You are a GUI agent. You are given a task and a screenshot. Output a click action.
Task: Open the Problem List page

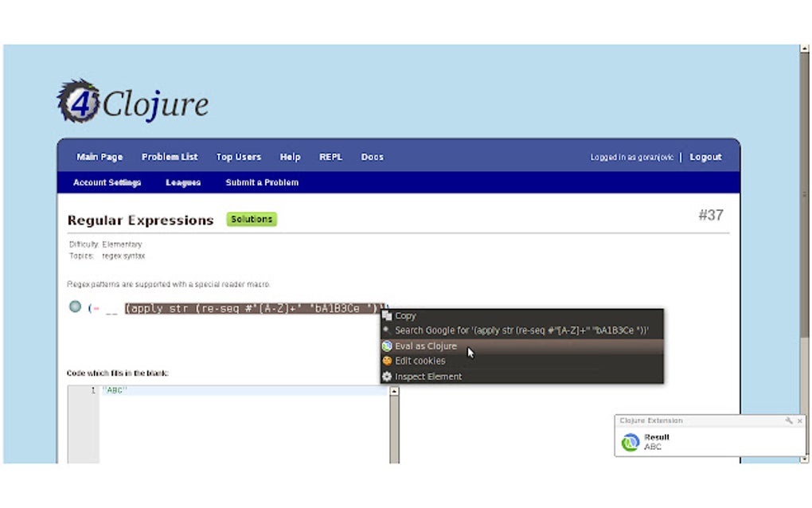(169, 157)
